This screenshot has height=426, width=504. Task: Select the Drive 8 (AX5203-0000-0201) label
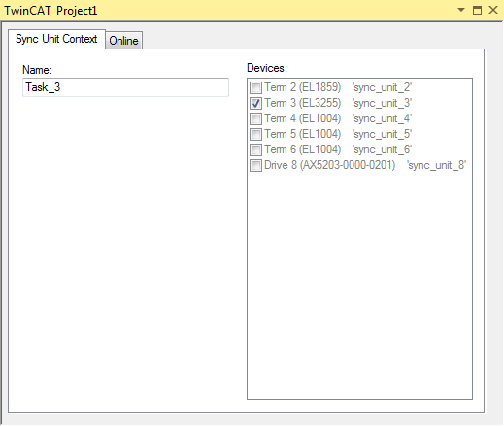[329, 165]
